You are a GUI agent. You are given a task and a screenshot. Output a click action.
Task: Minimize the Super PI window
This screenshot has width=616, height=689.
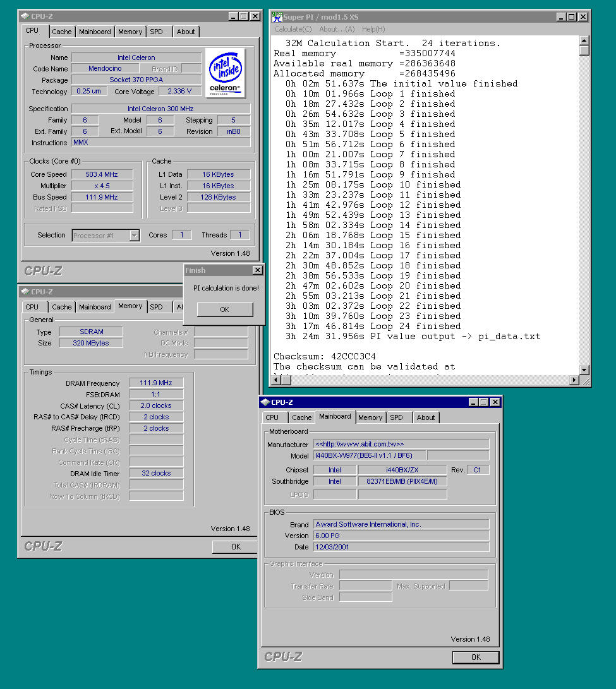(561, 16)
